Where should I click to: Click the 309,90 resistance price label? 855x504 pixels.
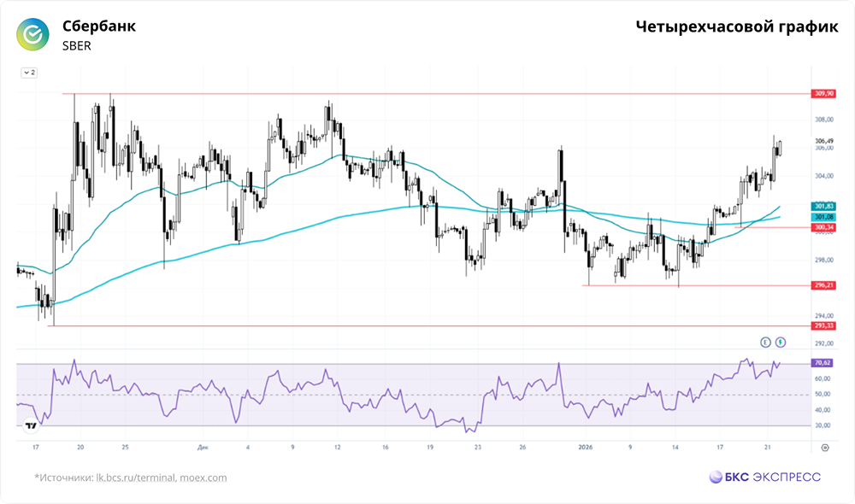[x=824, y=94]
